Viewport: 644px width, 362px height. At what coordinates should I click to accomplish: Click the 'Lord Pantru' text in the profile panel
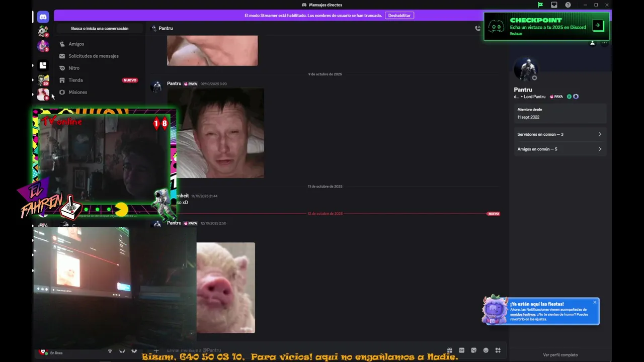(534, 97)
